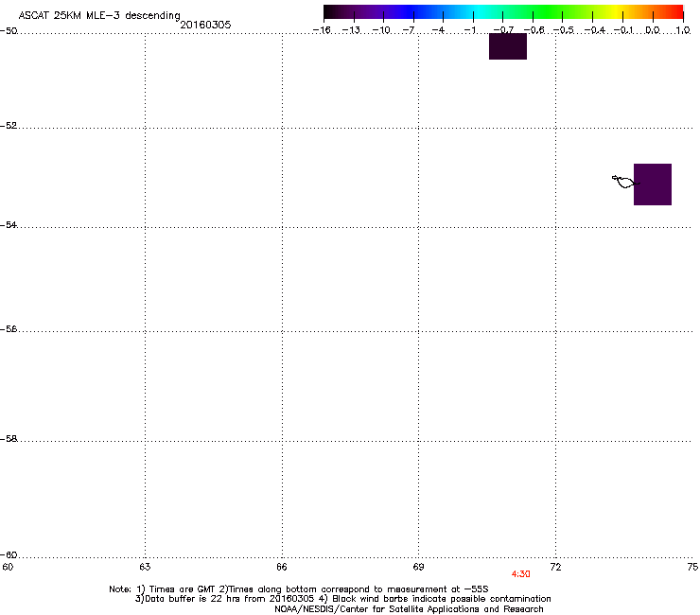Screen dimensions: 700x615
Task: Click the -52 latitude axis label
Action: point(9,126)
